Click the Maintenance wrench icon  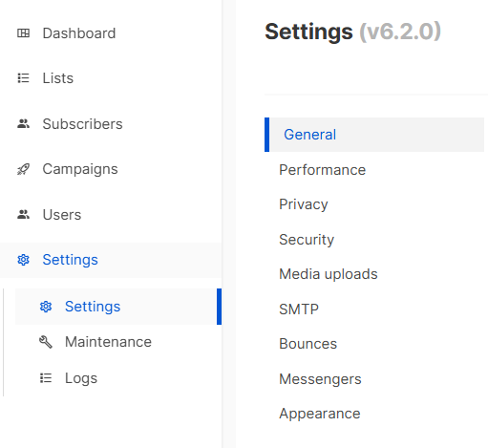[46, 342]
